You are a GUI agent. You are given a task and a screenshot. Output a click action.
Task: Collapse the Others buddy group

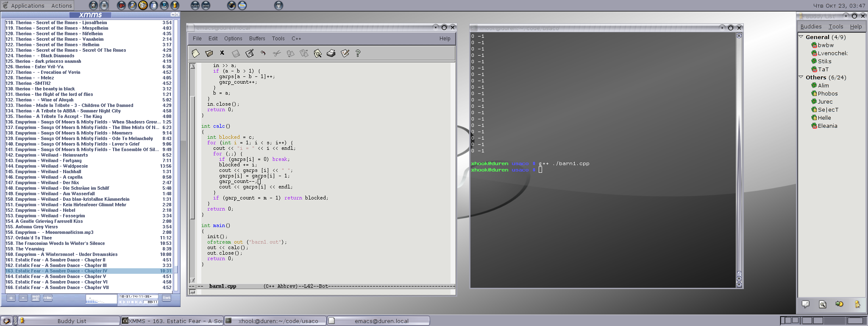(801, 77)
